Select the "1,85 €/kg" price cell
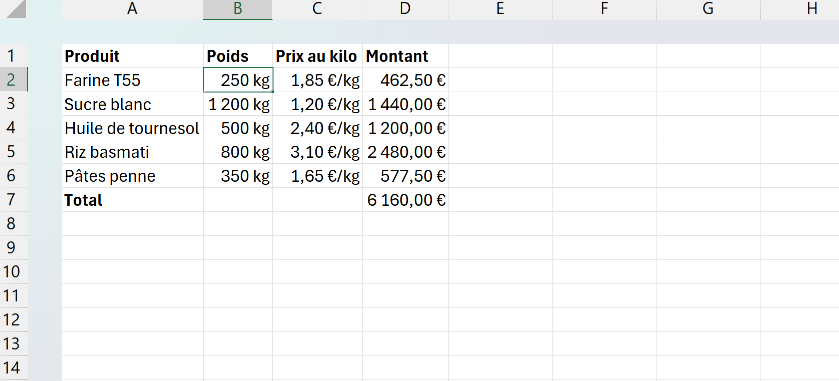839x381 pixels. 317,80
